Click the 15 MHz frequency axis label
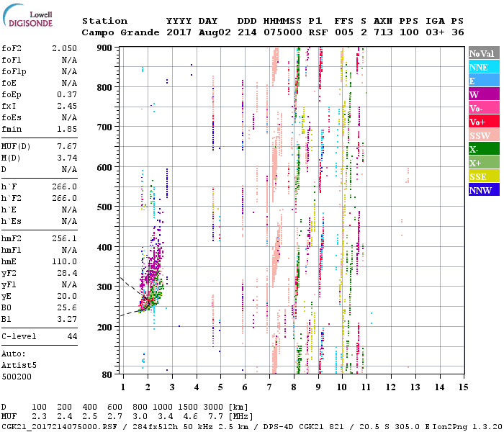This screenshot has width=504, height=432. 463,387
